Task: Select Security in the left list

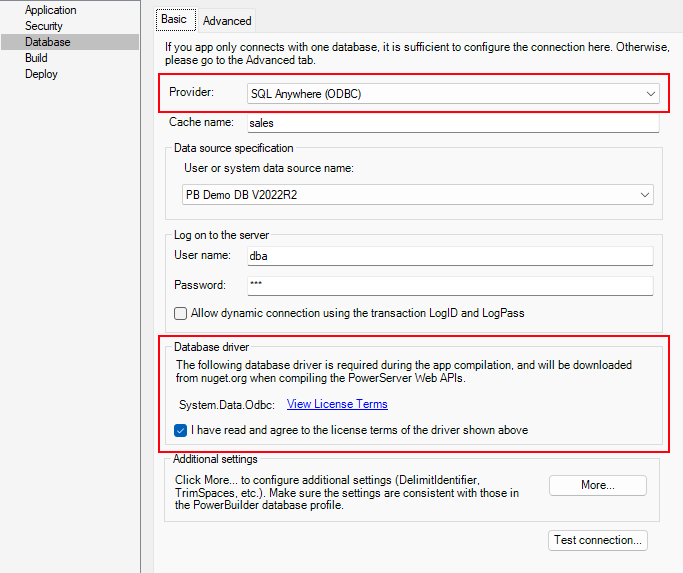Action: point(43,26)
